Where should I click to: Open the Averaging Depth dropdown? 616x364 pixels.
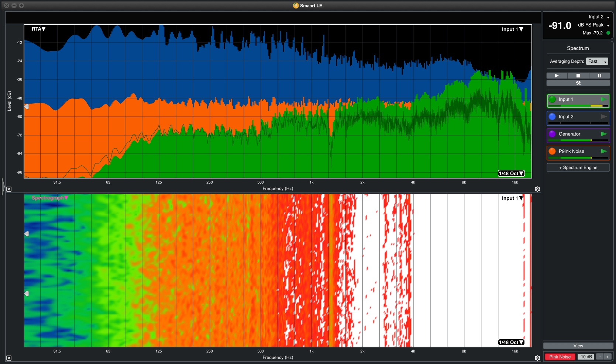pyautogui.click(x=597, y=62)
